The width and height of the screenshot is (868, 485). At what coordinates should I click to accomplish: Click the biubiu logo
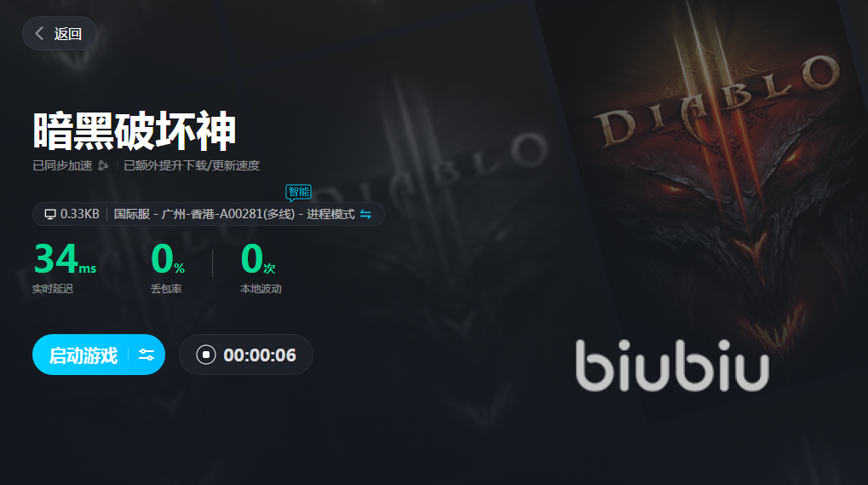coord(672,365)
